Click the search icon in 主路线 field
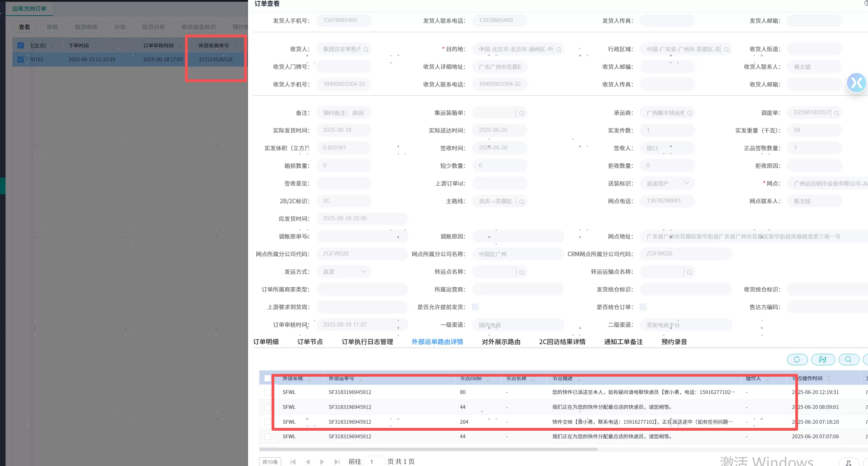The width and height of the screenshot is (868, 466). pyautogui.click(x=522, y=201)
